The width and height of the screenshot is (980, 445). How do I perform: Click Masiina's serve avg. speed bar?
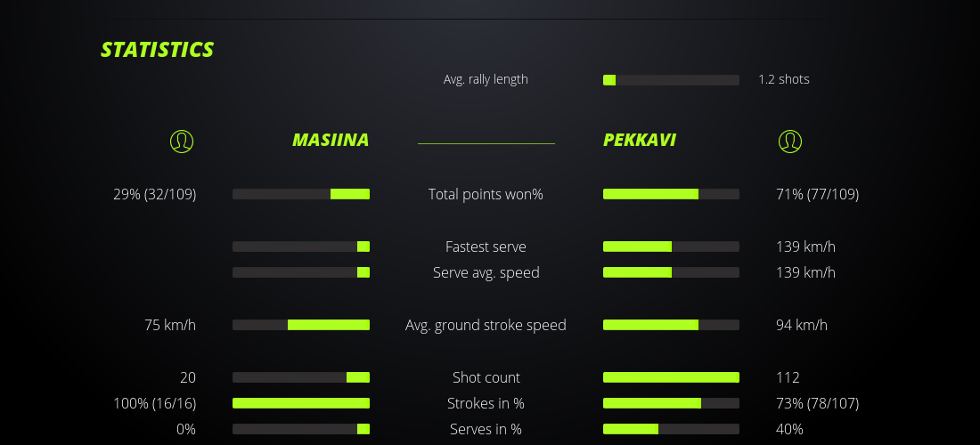pyautogui.click(x=301, y=272)
